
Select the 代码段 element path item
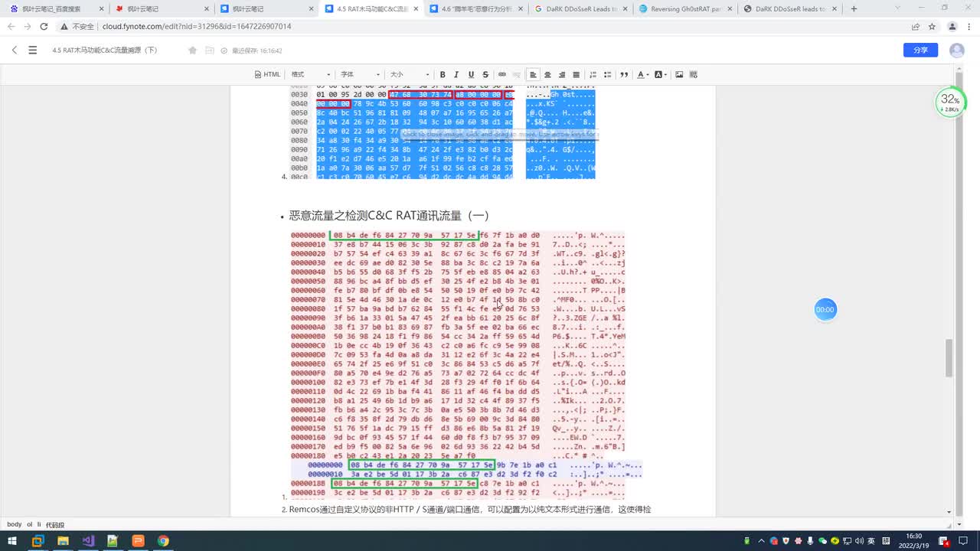55,524
